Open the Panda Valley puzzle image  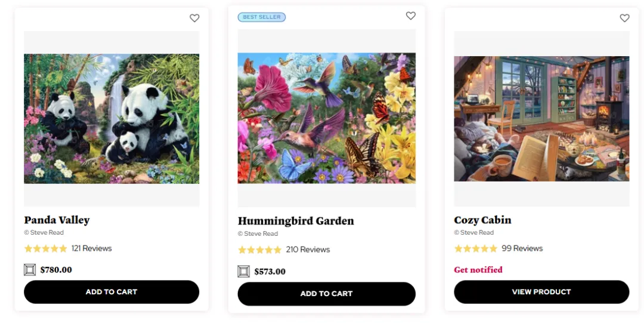pyautogui.click(x=112, y=119)
